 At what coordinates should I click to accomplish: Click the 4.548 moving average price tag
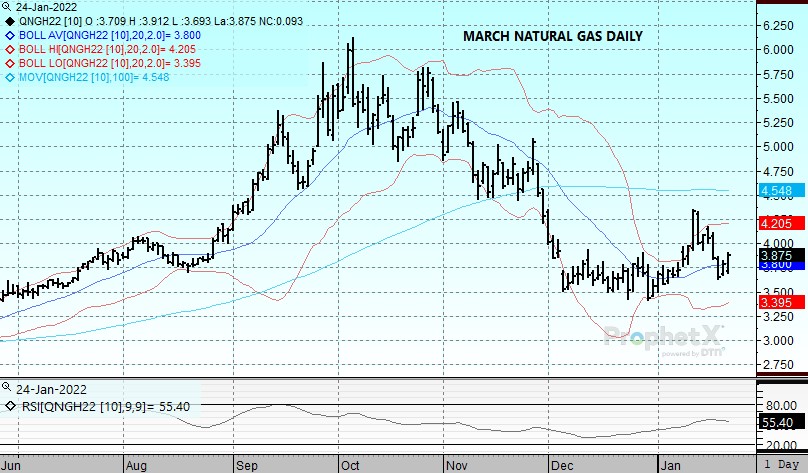[776, 190]
